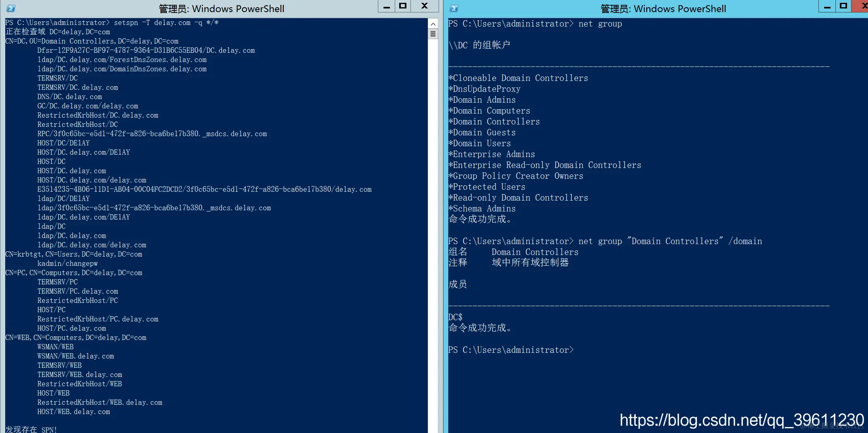Click the left PowerShell window title text
Screen dimensions: 868x433
tap(222, 9)
